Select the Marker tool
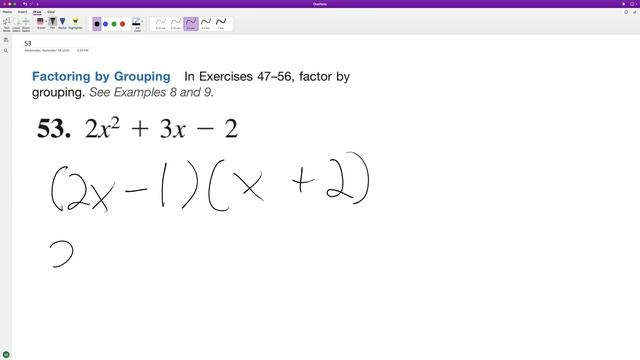This screenshot has height=360, width=640. coord(62,23)
